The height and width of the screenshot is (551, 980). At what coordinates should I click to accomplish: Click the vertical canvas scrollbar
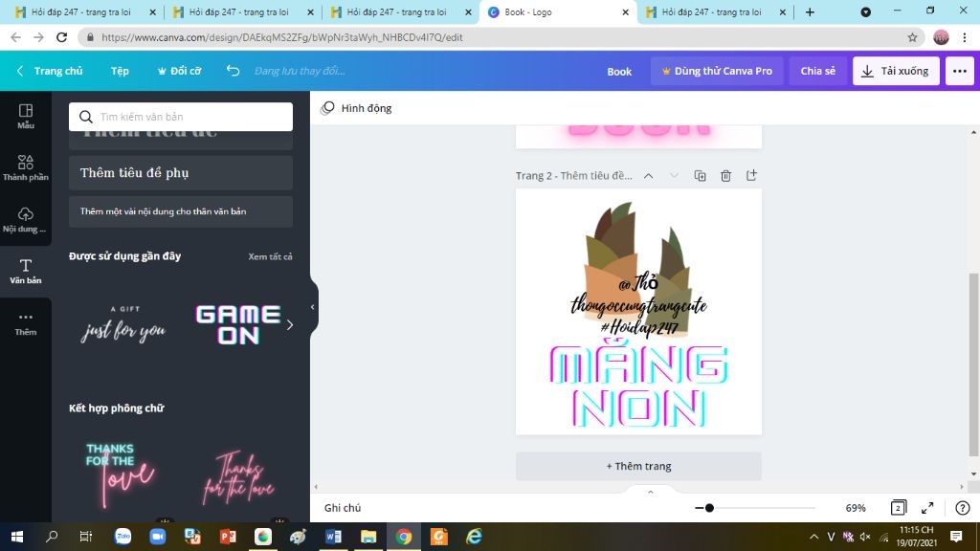(x=973, y=365)
